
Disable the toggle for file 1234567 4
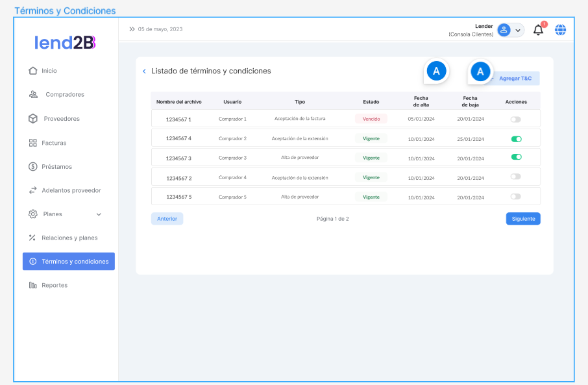click(516, 139)
